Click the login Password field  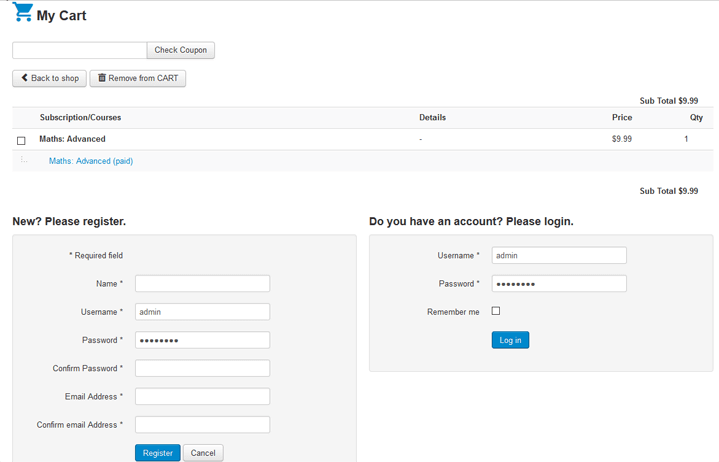pyautogui.click(x=559, y=284)
